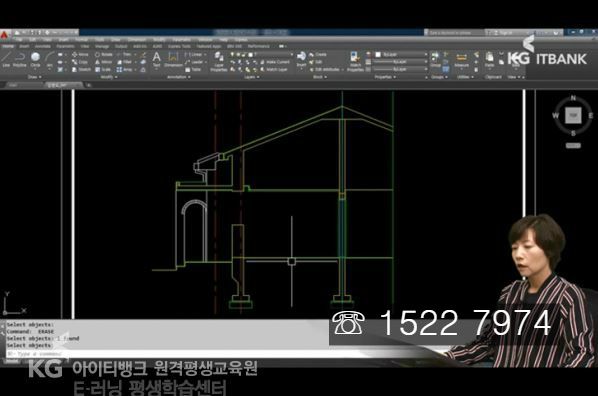598x396 pixels.
Task: Expand the Block panel
Action: (320, 77)
